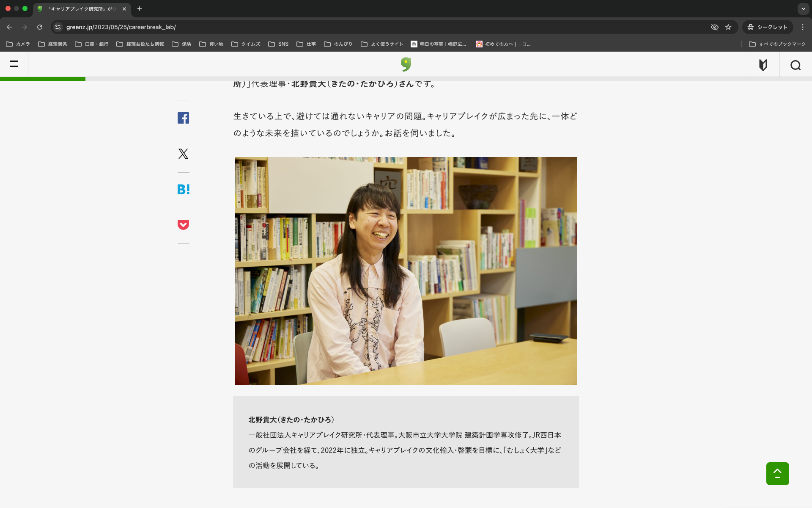The width and height of the screenshot is (812, 508).
Task: Toggle tracking protection eye icon
Action: pyautogui.click(x=714, y=27)
